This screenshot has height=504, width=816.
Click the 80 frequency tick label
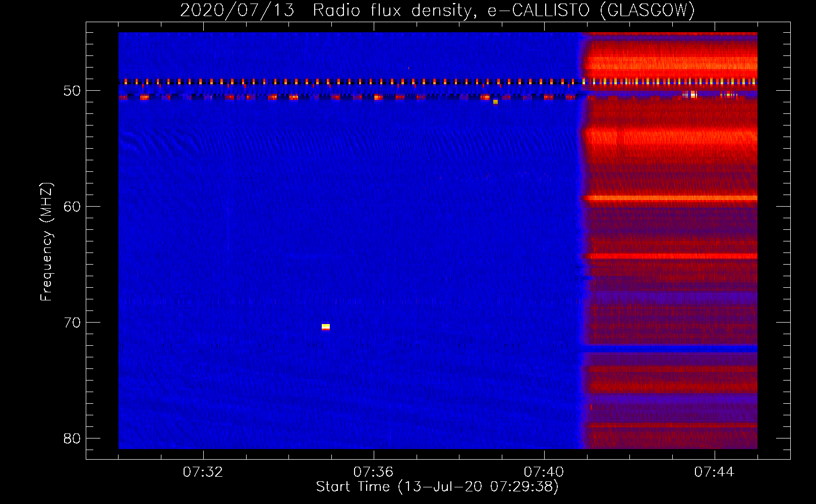pyautogui.click(x=72, y=438)
